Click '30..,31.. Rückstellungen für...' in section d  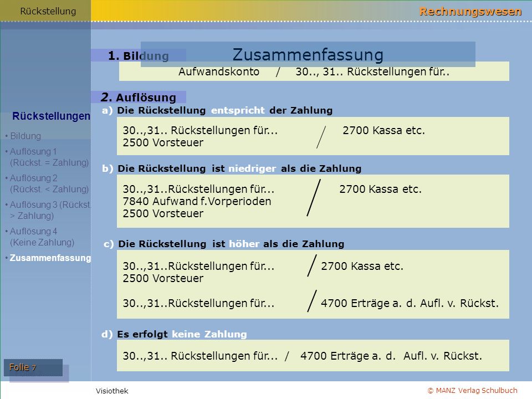click(x=200, y=356)
